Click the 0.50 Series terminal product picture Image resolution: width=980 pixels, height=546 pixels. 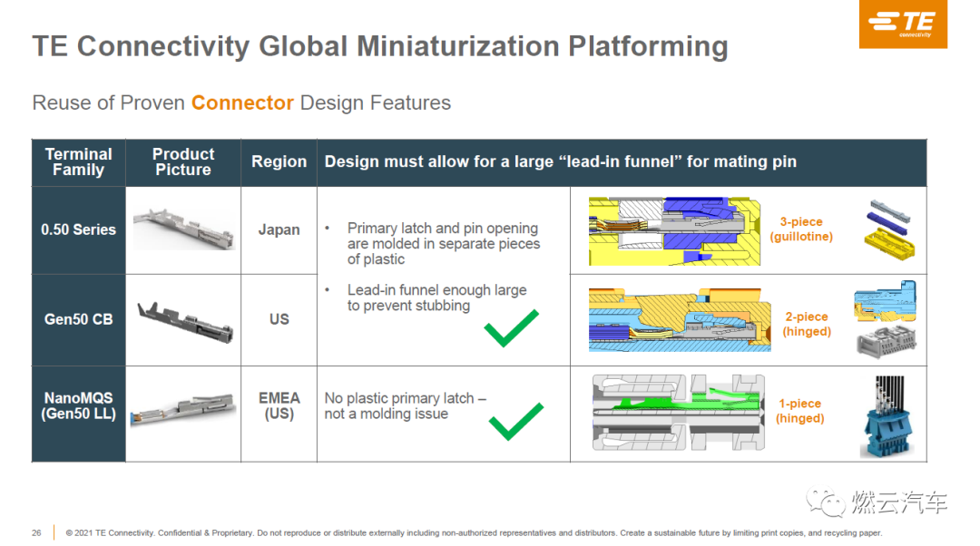pos(183,229)
